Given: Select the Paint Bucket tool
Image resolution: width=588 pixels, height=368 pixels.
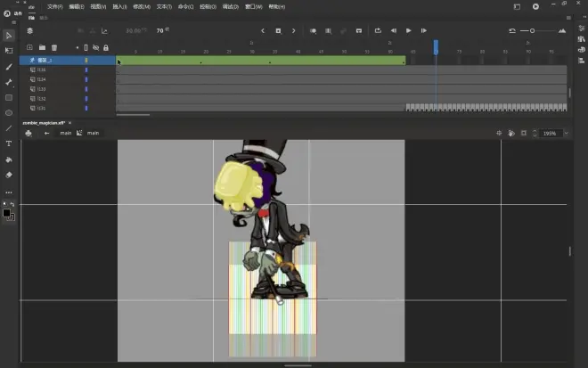Looking at the screenshot, I should coord(9,159).
